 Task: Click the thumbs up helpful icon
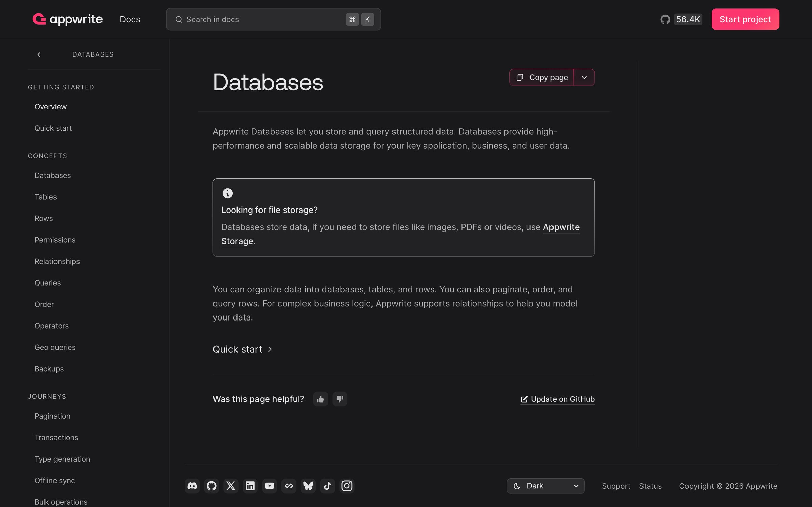[320, 399]
